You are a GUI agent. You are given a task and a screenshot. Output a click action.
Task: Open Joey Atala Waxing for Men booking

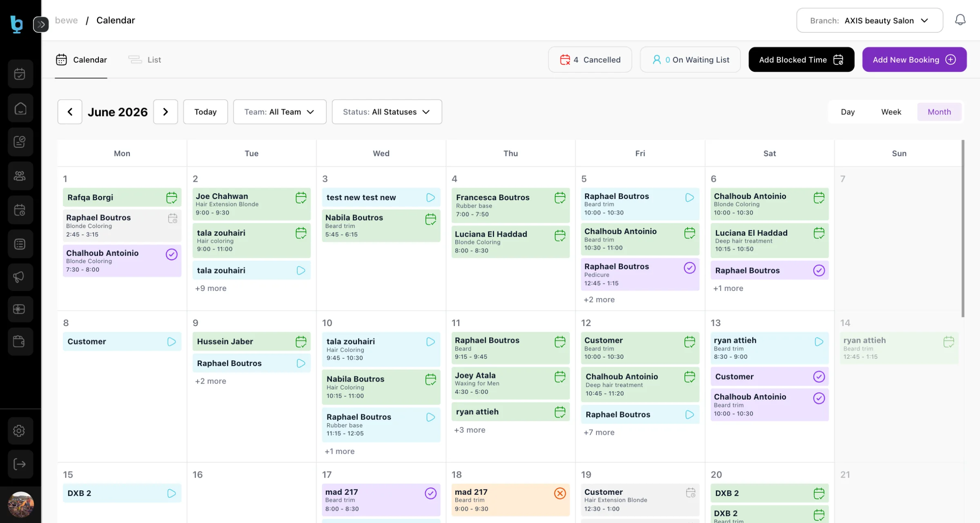click(x=510, y=383)
